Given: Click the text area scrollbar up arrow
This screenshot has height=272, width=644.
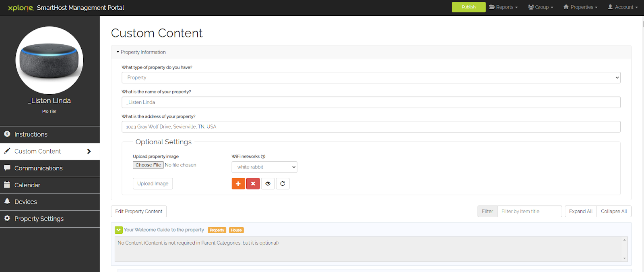Looking at the screenshot, I should [625, 240].
